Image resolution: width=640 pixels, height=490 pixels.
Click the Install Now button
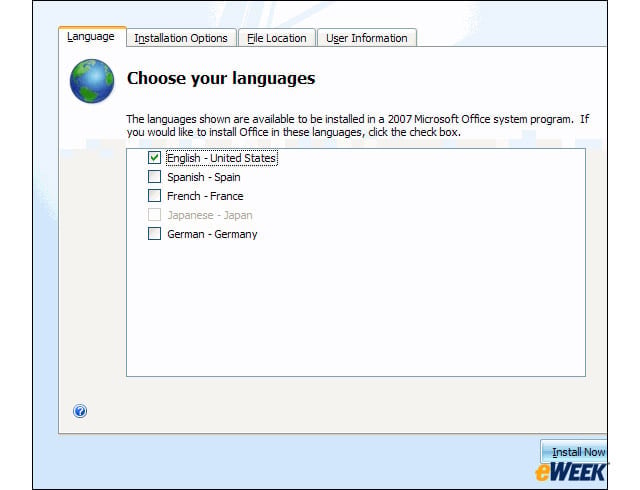(x=574, y=452)
